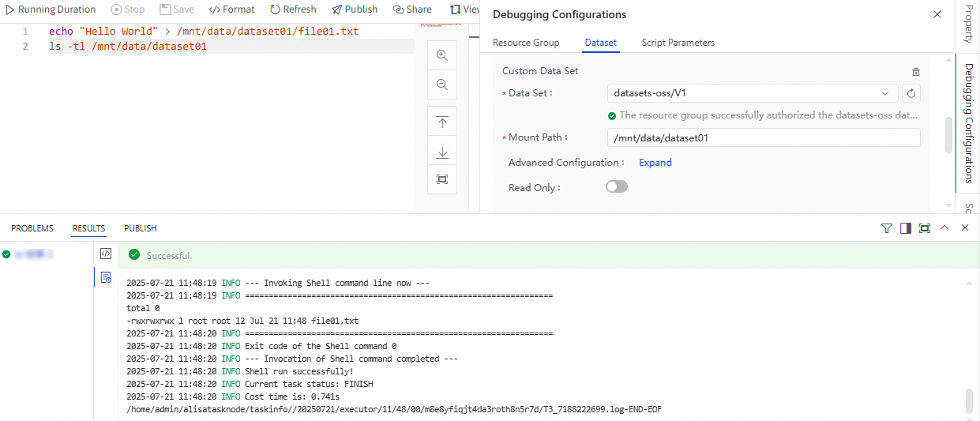This screenshot has height=421, width=980.
Task: Maximize the results panel to fullscreen
Action: (925, 228)
